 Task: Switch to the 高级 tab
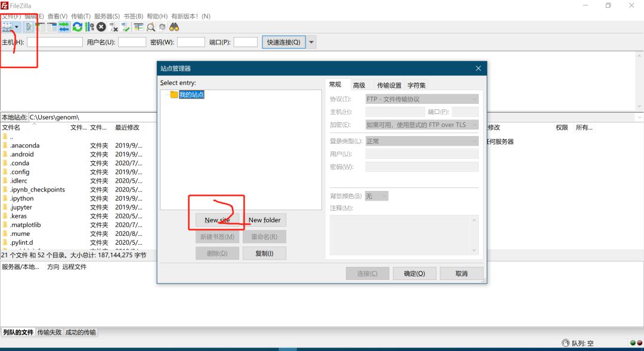tap(359, 85)
